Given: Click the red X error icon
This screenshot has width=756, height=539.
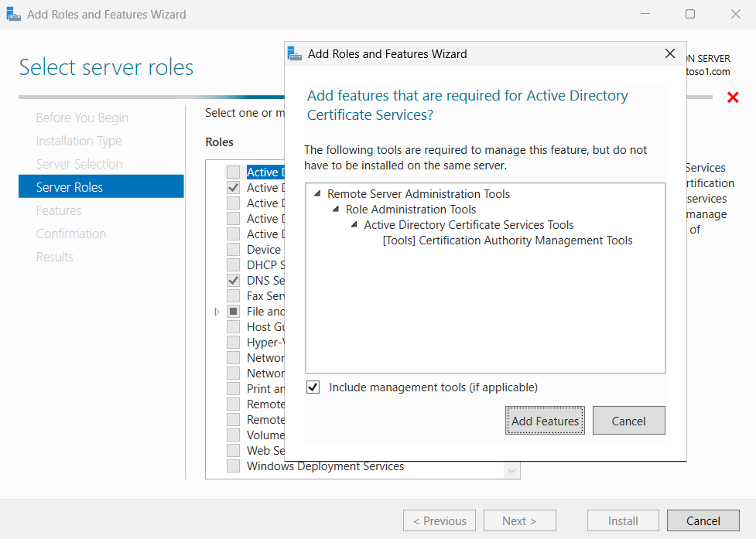Looking at the screenshot, I should click(733, 97).
